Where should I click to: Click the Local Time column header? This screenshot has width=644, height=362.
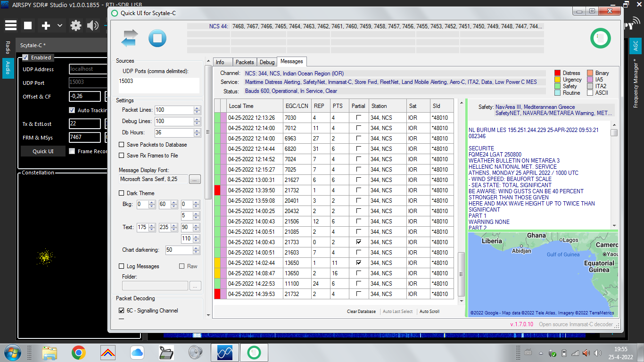(x=255, y=106)
